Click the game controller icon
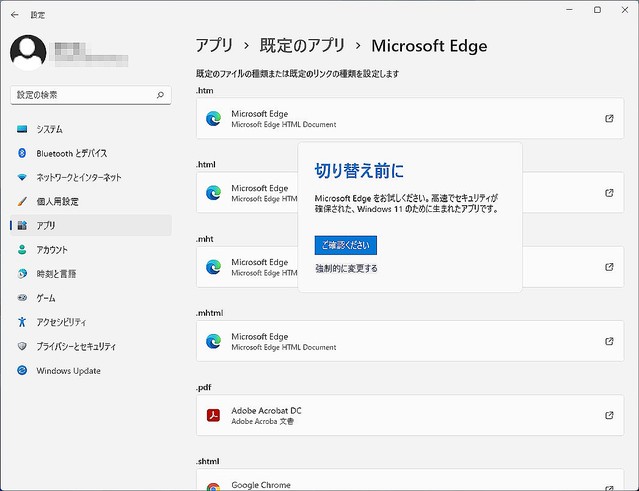Viewport: 639px width, 491px height. [x=22, y=298]
